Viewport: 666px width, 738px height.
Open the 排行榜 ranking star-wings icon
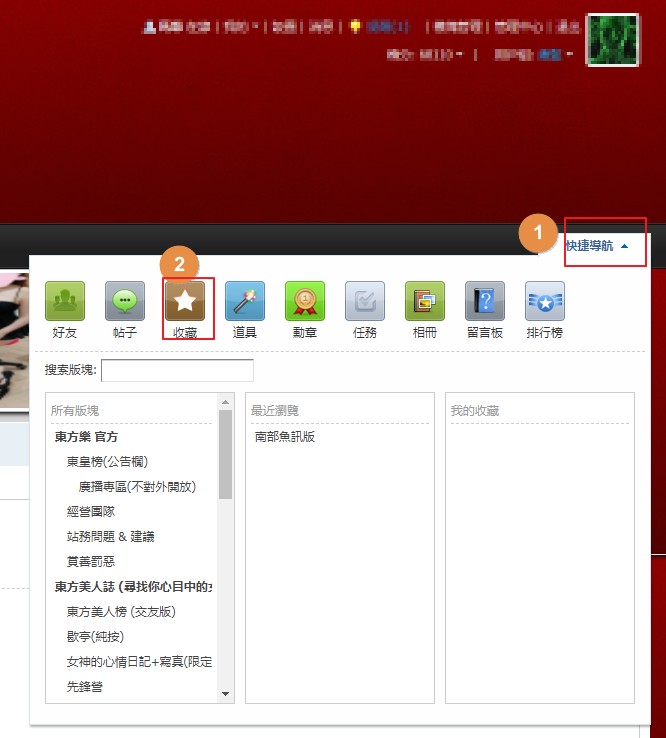(x=545, y=301)
